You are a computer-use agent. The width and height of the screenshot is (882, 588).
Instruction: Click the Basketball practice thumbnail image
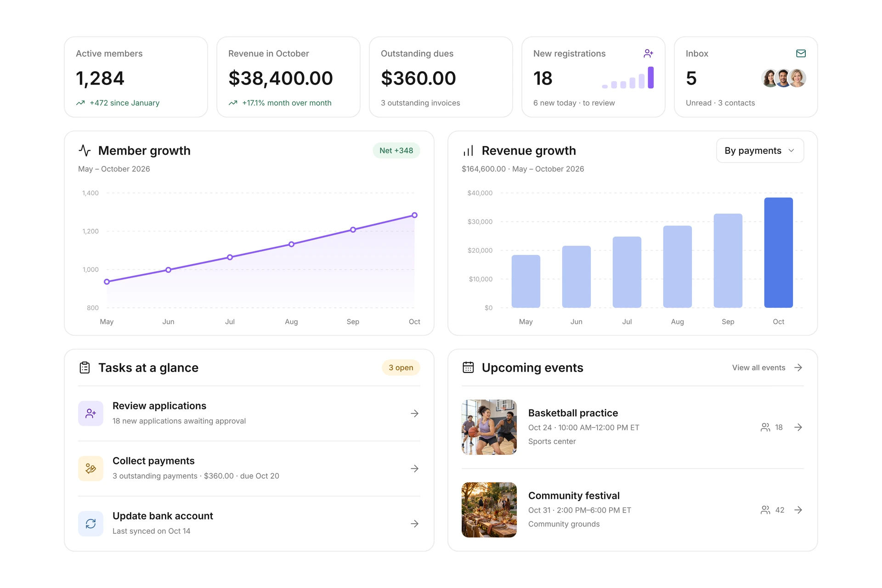(x=489, y=427)
